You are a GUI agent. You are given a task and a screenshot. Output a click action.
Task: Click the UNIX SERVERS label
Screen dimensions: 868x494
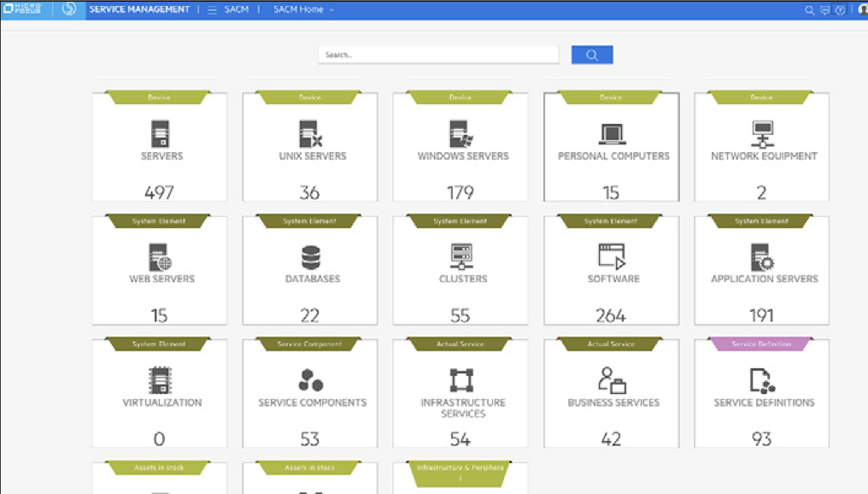pyautogui.click(x=313, y=156)
